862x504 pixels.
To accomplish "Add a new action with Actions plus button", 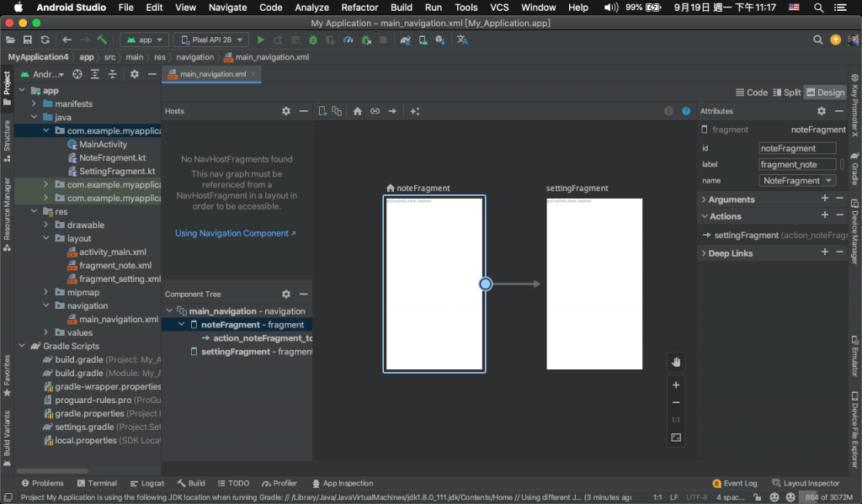I will (x=825, y=216).
